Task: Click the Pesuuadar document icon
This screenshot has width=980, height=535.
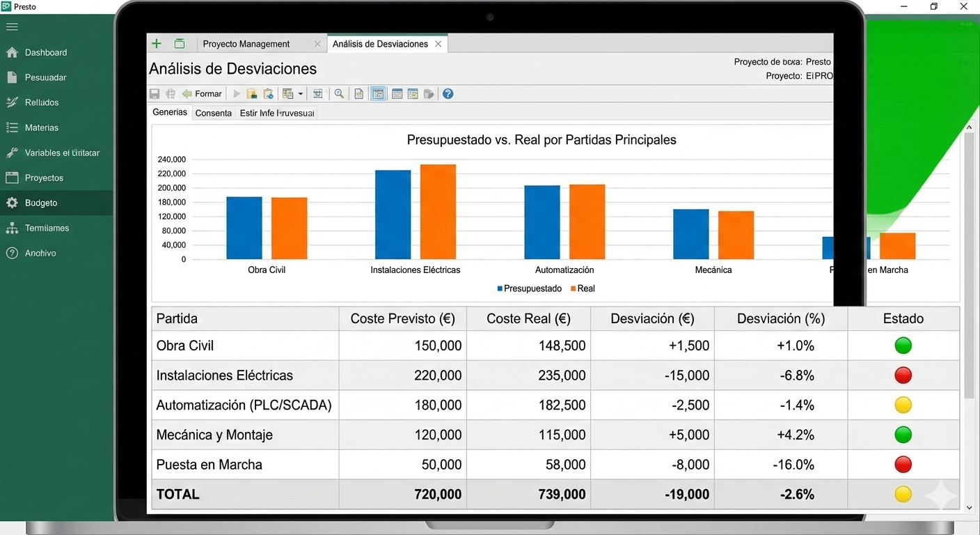Action: [x=12, y=77]
